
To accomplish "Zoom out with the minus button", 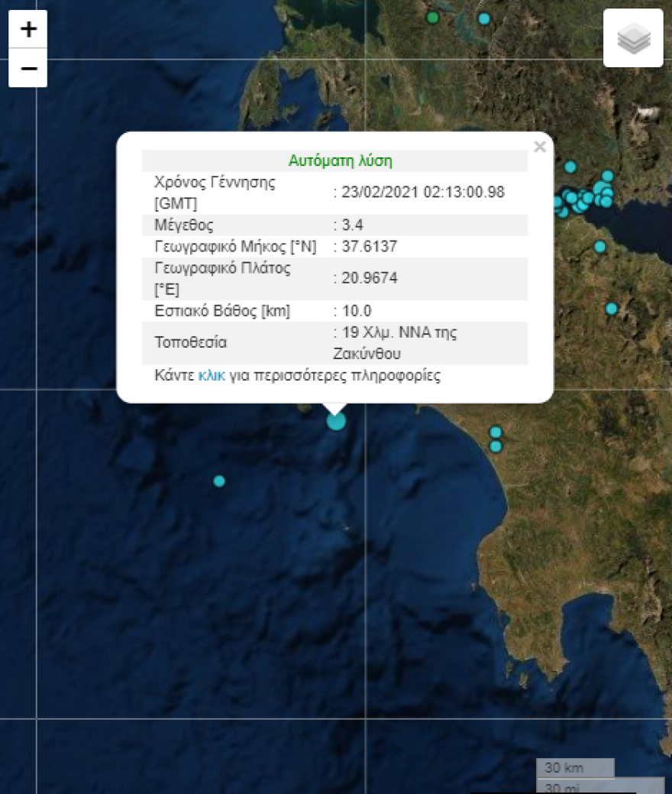I will pos(27,69).
